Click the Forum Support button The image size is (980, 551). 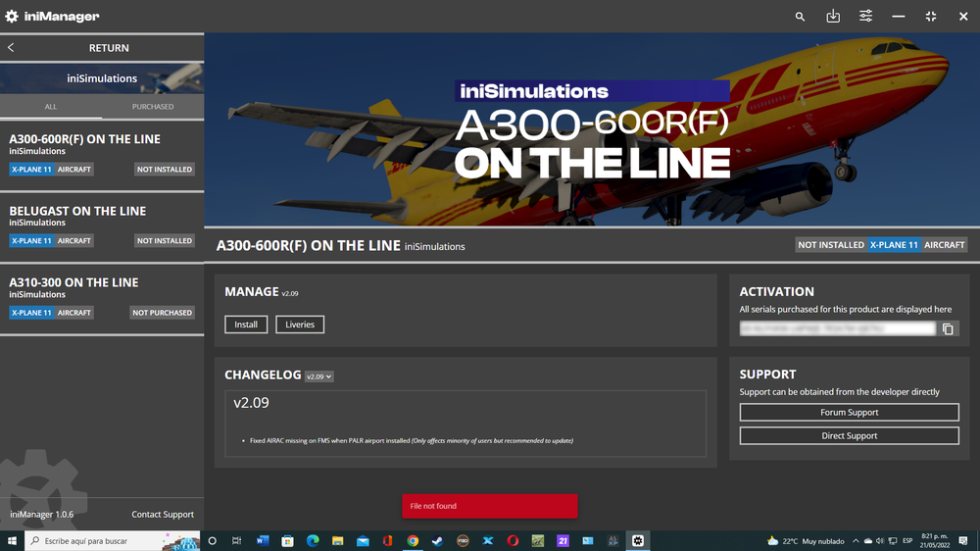pyautogui.click(x=849, y=413)
